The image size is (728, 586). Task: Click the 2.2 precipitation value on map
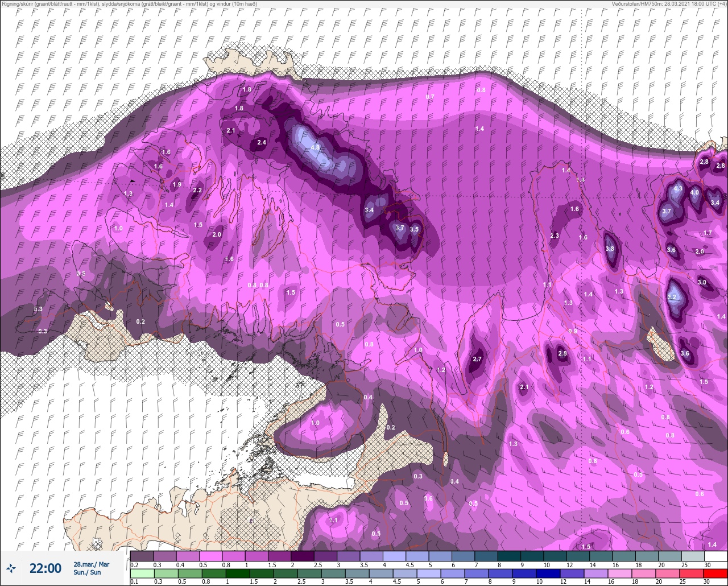tap(197, 190)
